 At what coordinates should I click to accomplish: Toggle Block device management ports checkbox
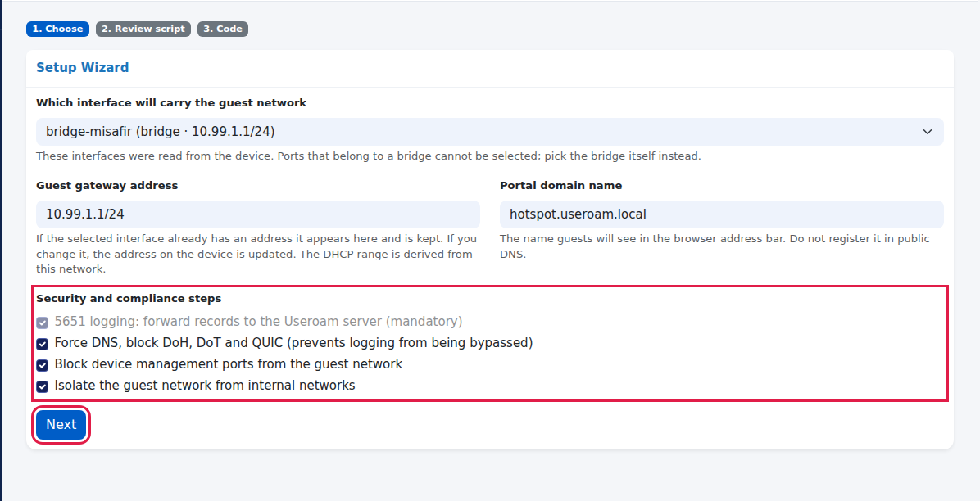(x=43, y=365)
